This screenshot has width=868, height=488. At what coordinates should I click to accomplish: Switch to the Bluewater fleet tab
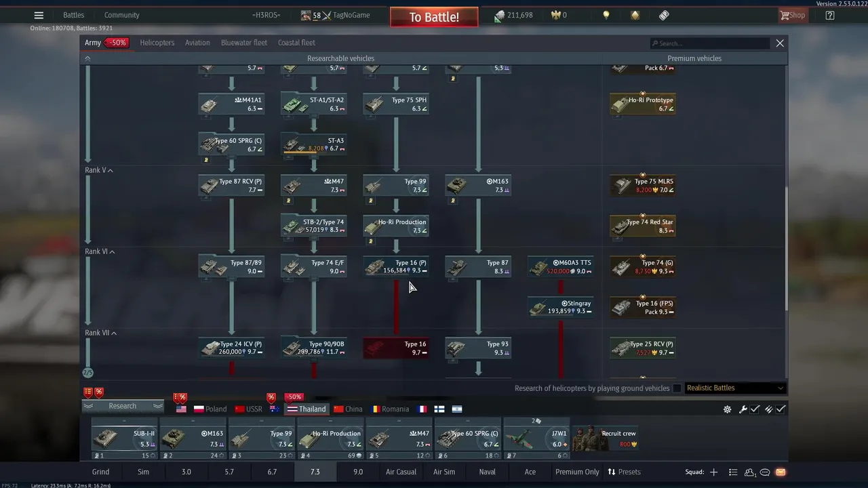244,43
